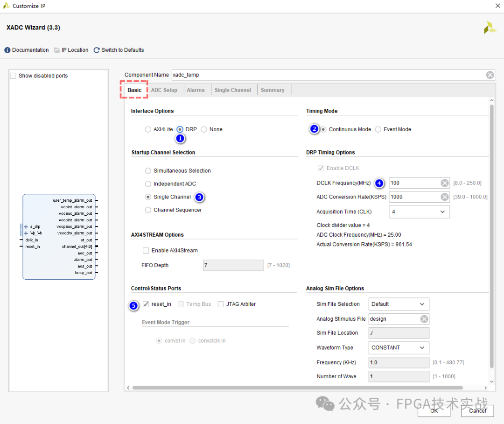The width and height of the screenshot is (504, 424).
Task: Click scroll down arrow of panel
Action: (x=491, y=382)
